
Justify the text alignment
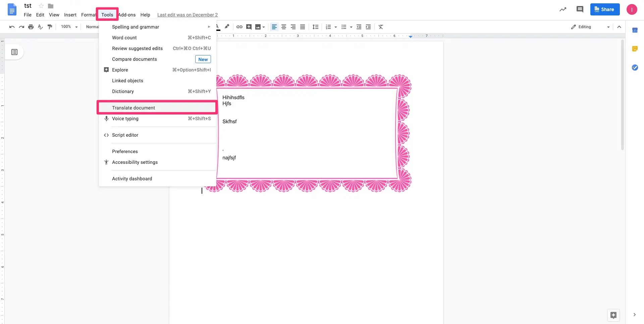click(303, 27)
